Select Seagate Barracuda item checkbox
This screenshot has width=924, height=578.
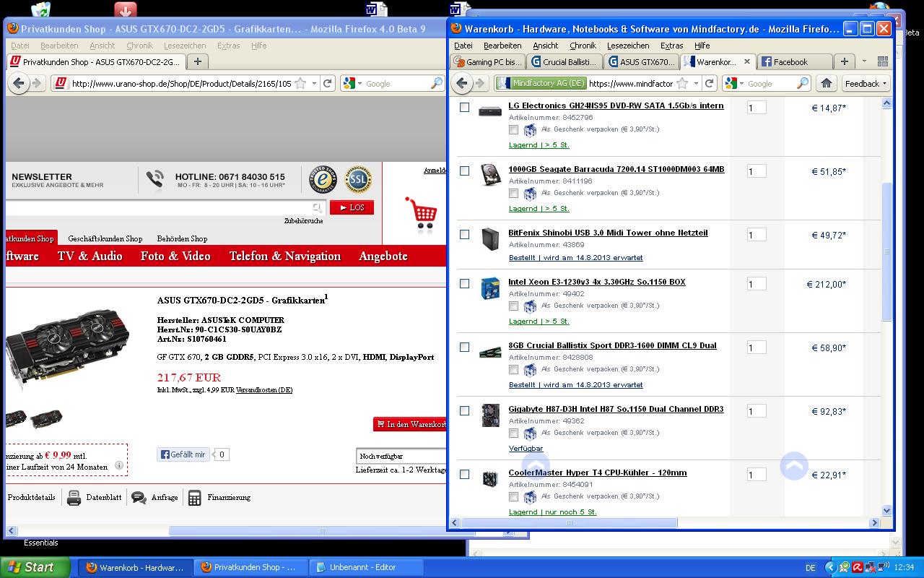tap(465, 171)
